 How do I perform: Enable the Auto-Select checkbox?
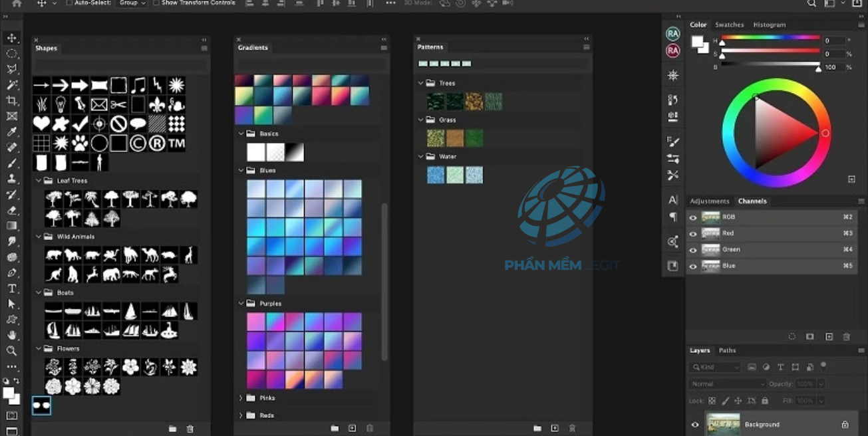tap(70, 3)
